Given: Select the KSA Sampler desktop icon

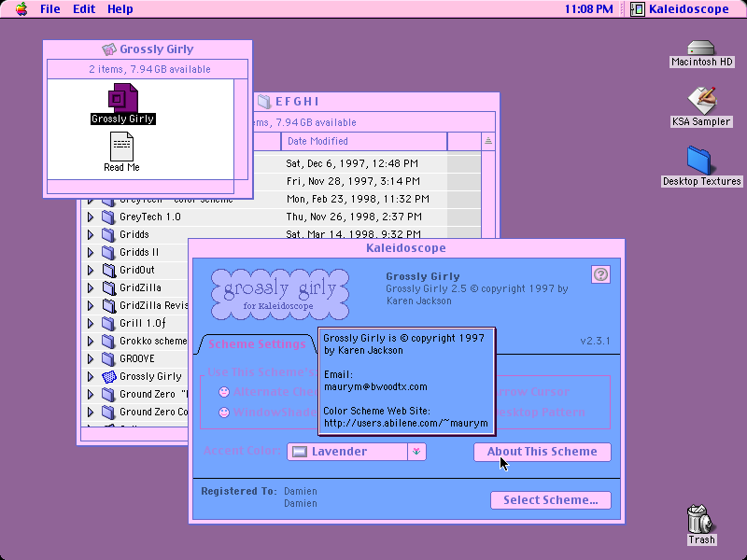Looking at the screenshot, I should 701,100.
